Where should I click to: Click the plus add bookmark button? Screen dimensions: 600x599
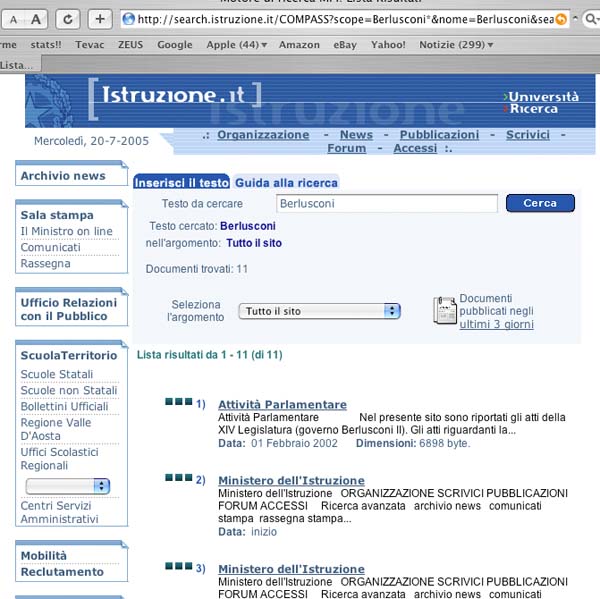click(x=100, y=19)
